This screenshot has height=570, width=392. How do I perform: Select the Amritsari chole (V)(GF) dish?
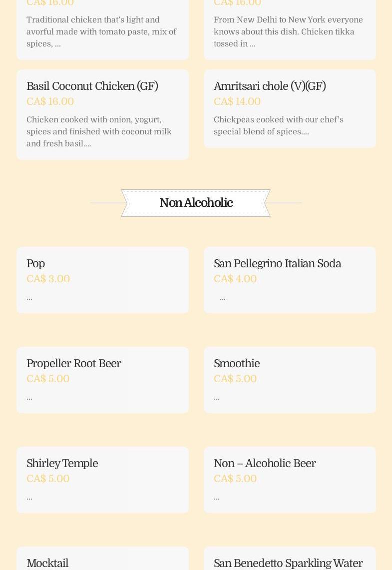270,86
